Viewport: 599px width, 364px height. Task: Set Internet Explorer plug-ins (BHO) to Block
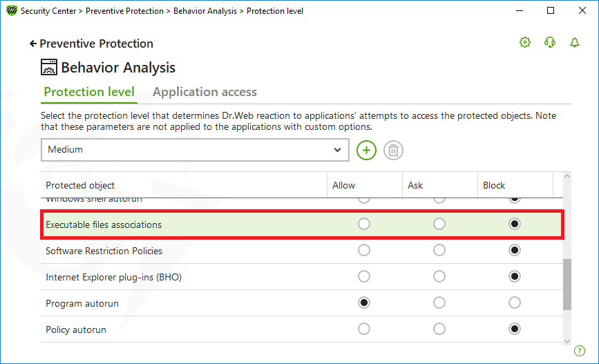pyautogui.click(x=515, y=276)
